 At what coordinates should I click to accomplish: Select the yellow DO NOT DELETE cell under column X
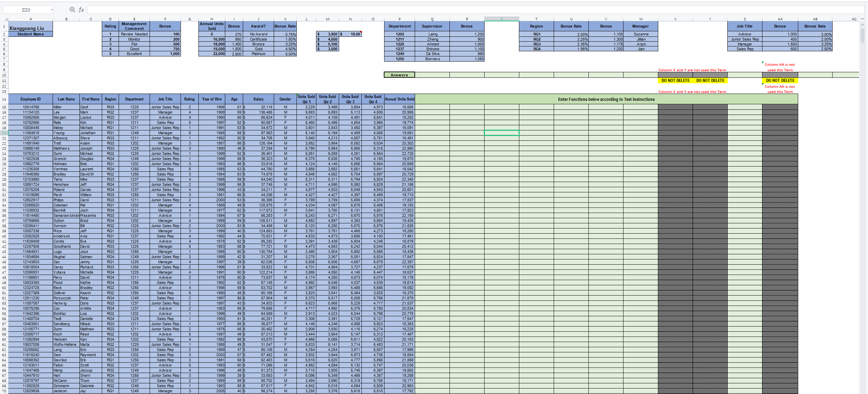pyautogui.click(x=675, y=80)
